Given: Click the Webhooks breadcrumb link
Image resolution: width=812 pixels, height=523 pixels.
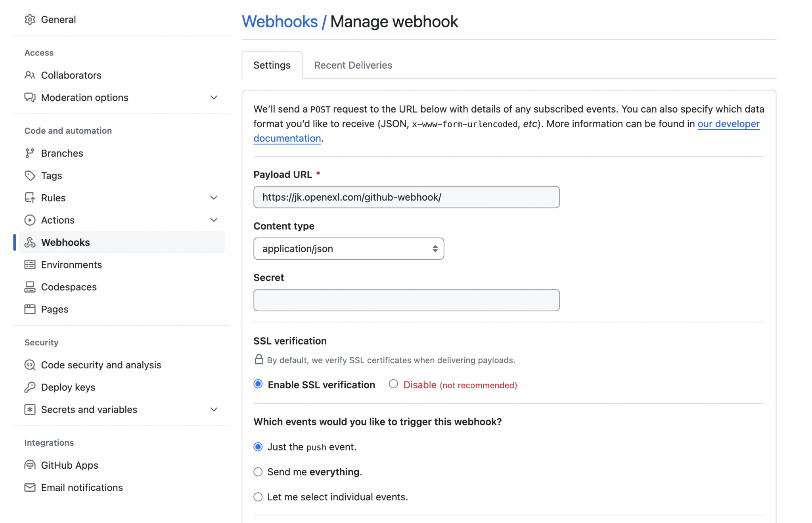Looking at the screenshot, I should click(x=280, y=21).
